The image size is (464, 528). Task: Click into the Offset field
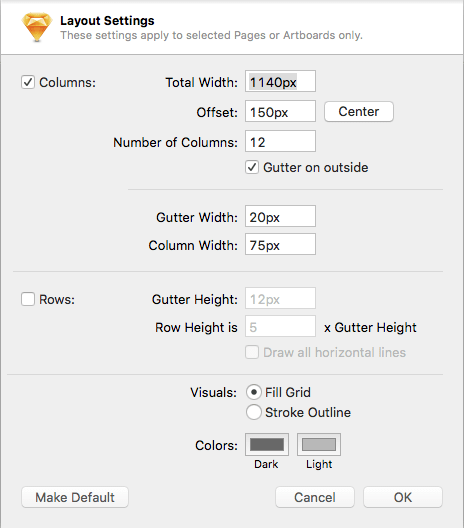[280, 111]
